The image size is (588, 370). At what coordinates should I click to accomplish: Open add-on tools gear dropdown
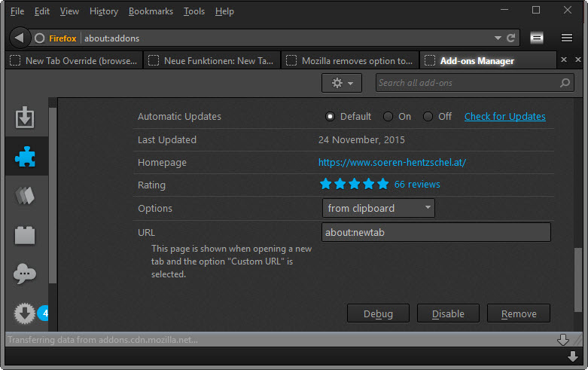(x=342, y=83)
